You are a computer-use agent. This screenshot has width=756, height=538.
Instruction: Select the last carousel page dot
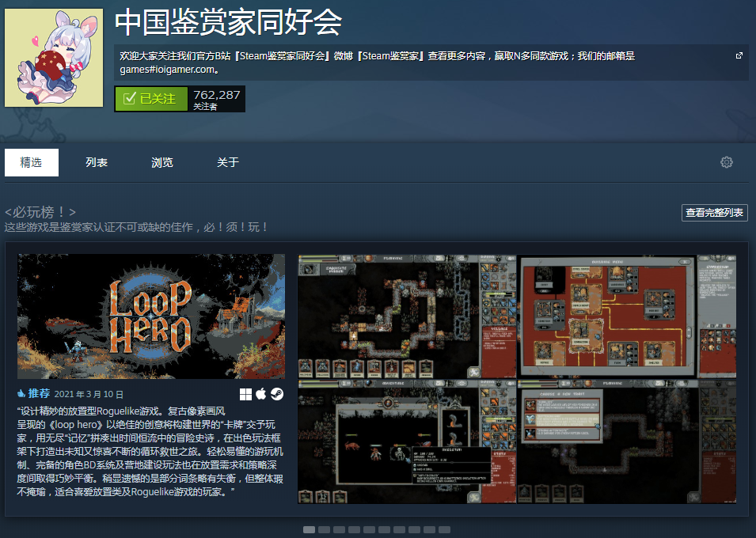point(445,530)
